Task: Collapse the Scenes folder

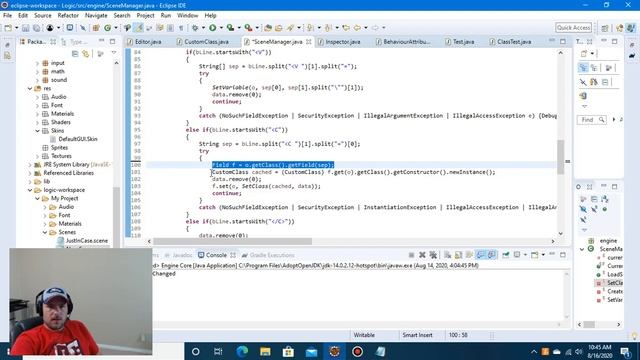Action: pos(45,232)
